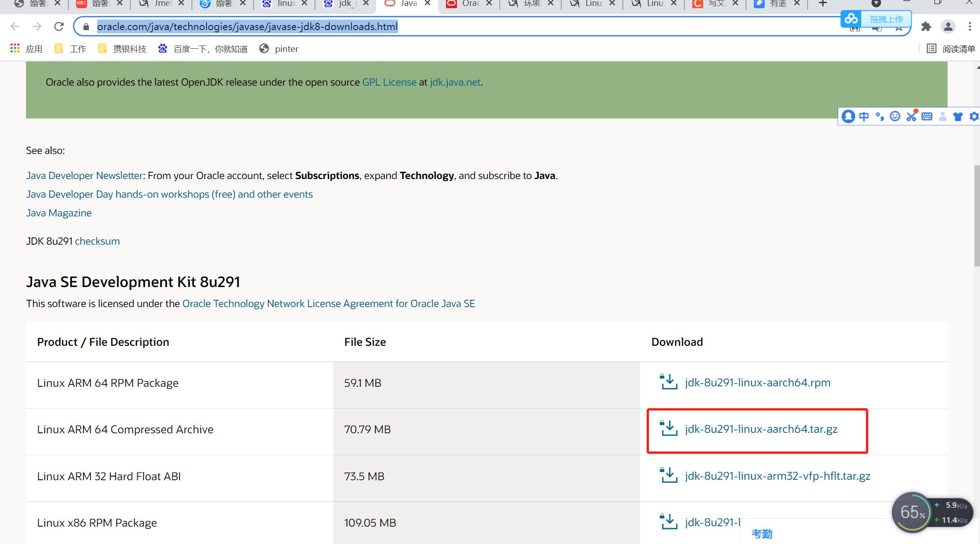Close the Orac tab

489,3
